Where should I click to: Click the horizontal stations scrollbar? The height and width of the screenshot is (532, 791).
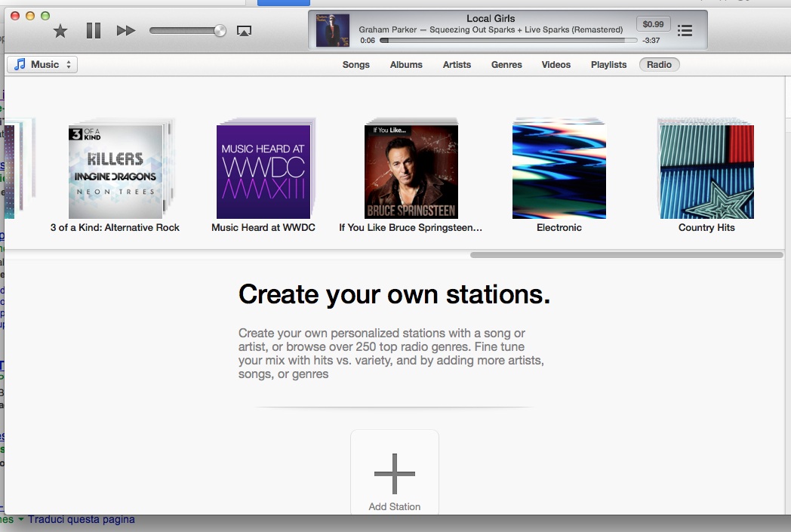[626, 255]
